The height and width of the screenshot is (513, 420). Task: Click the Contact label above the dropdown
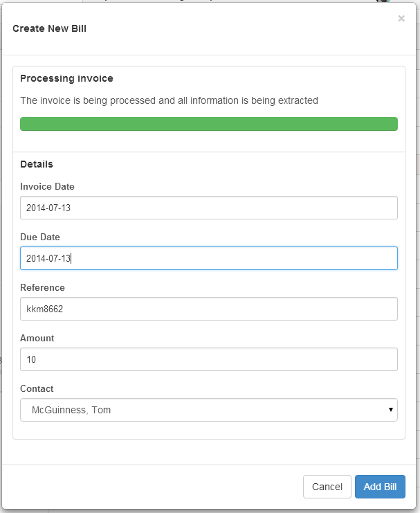tap(37, 388)
